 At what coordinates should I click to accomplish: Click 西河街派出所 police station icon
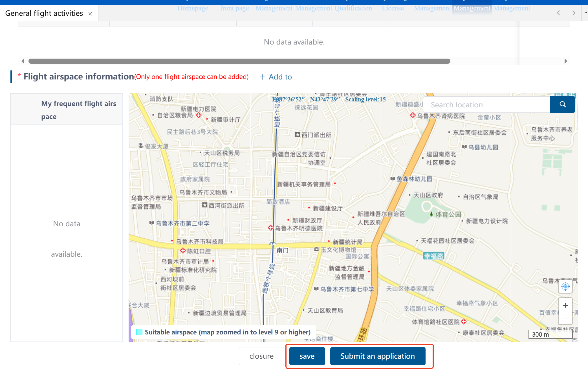tap(205, 205)
